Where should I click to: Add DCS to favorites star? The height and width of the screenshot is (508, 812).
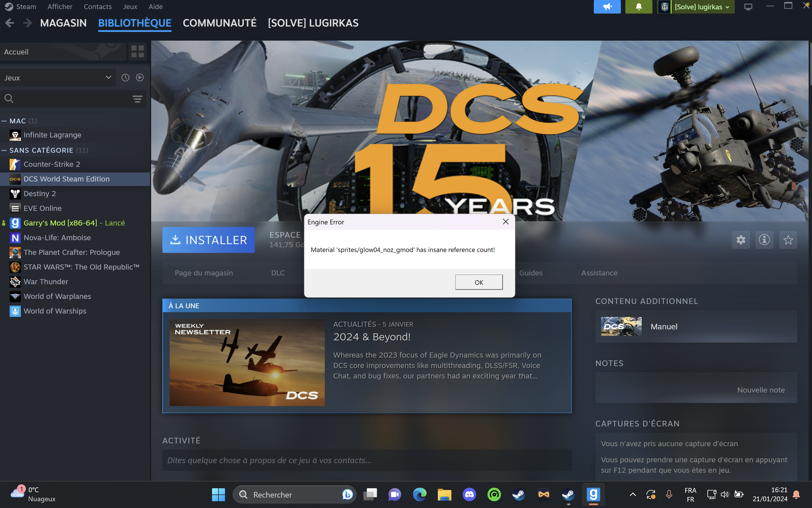tap(788, 240)
